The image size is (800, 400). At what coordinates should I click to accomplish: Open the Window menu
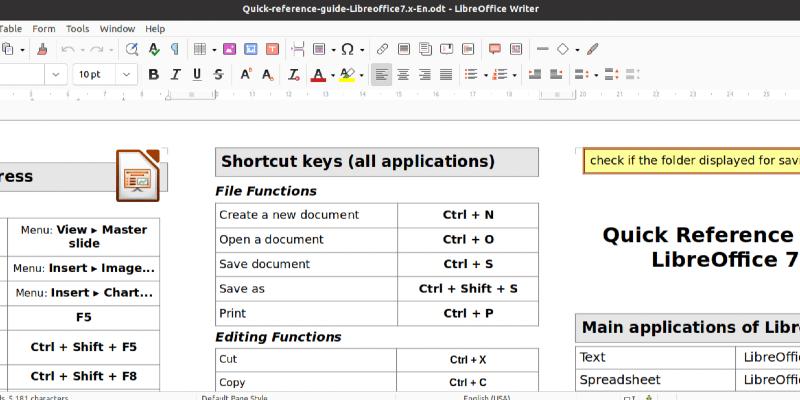(x=117, y=29)
